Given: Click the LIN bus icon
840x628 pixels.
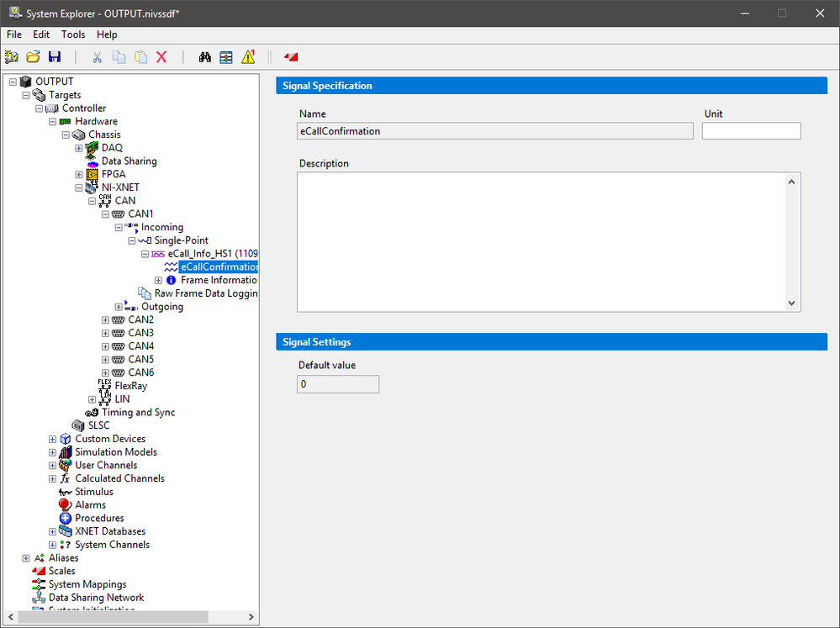Looking at the screenshot, I should [105, 399].
